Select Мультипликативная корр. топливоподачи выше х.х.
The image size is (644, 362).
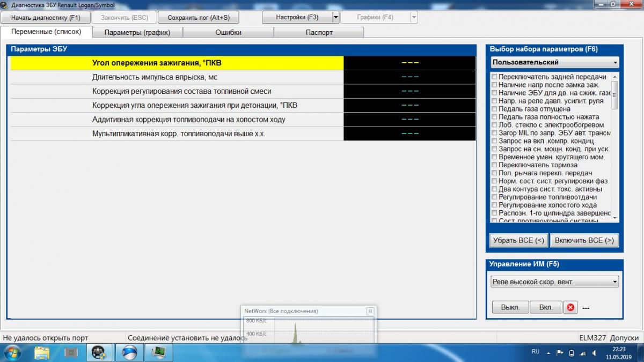coord(243,134)
